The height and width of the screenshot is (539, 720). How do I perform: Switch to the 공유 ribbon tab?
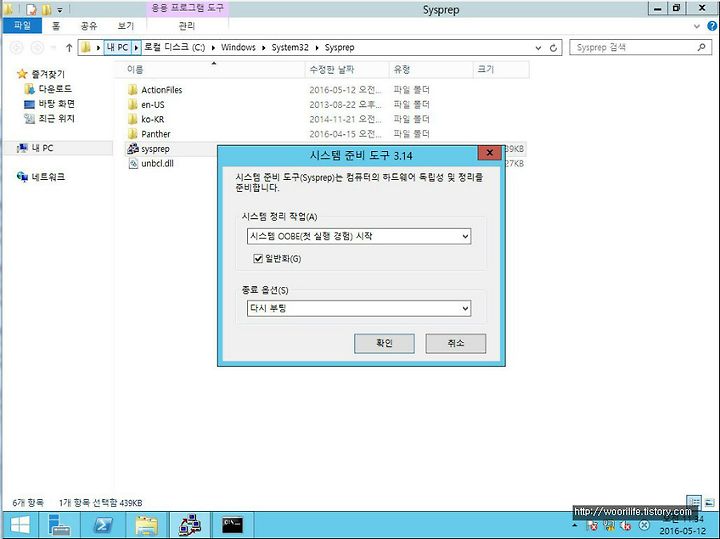[x=89, y=26]
